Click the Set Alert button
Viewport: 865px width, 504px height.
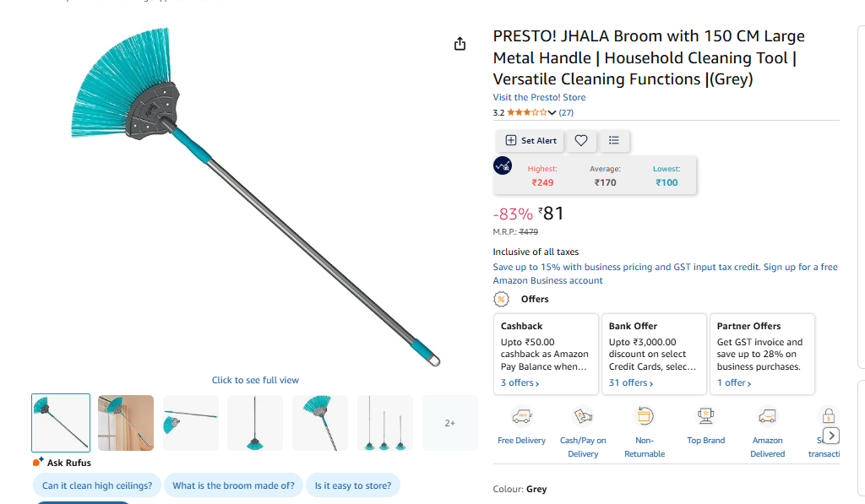(x=530, y=141)
